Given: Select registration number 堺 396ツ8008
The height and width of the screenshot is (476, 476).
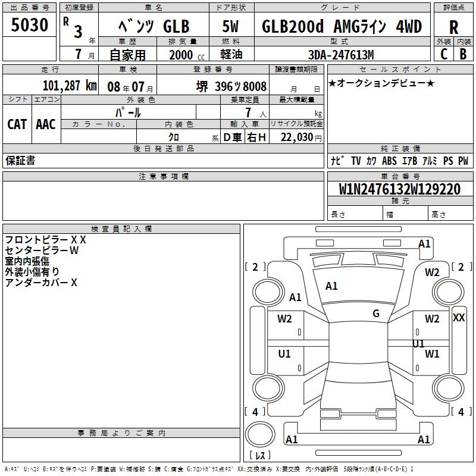Looking at the screenshot, I should [231, 86].
